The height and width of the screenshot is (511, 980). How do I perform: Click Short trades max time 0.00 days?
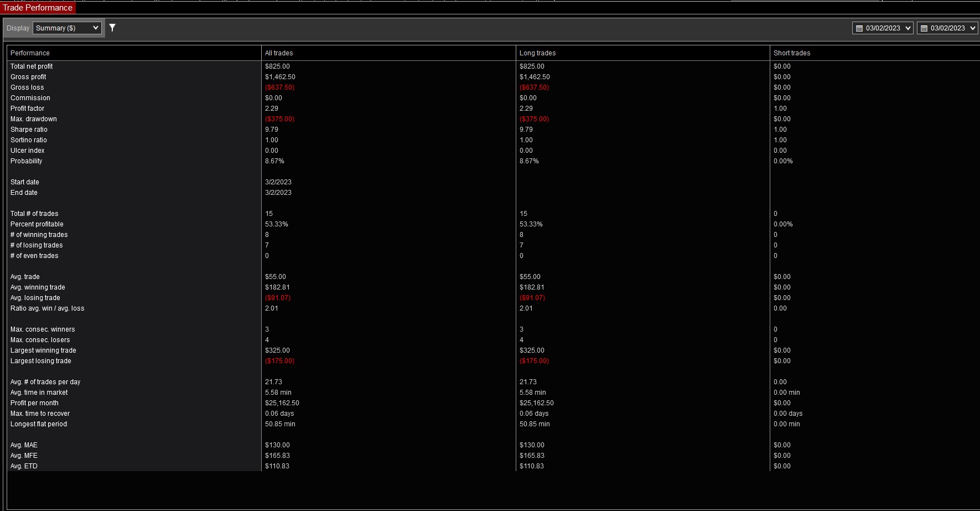click(788, 414)
